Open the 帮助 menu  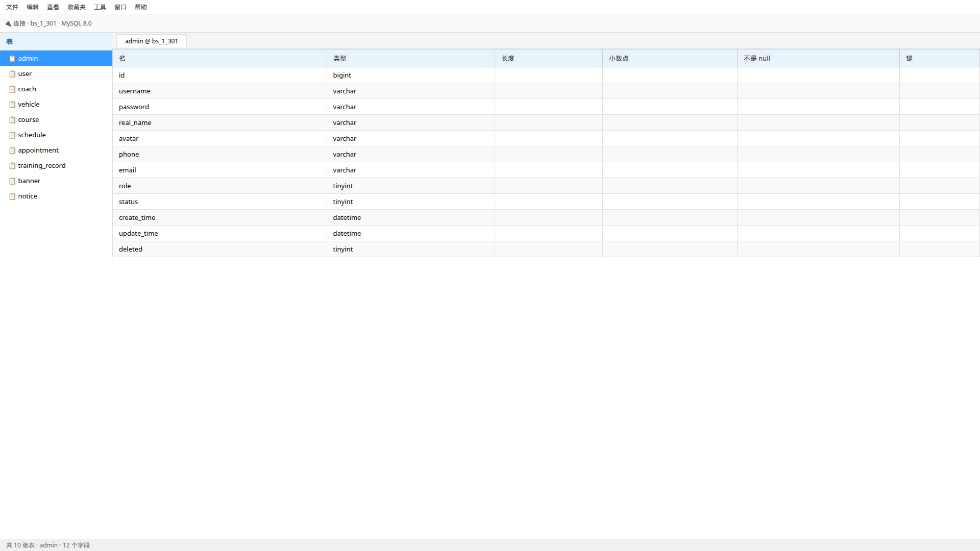pos(141,7)
